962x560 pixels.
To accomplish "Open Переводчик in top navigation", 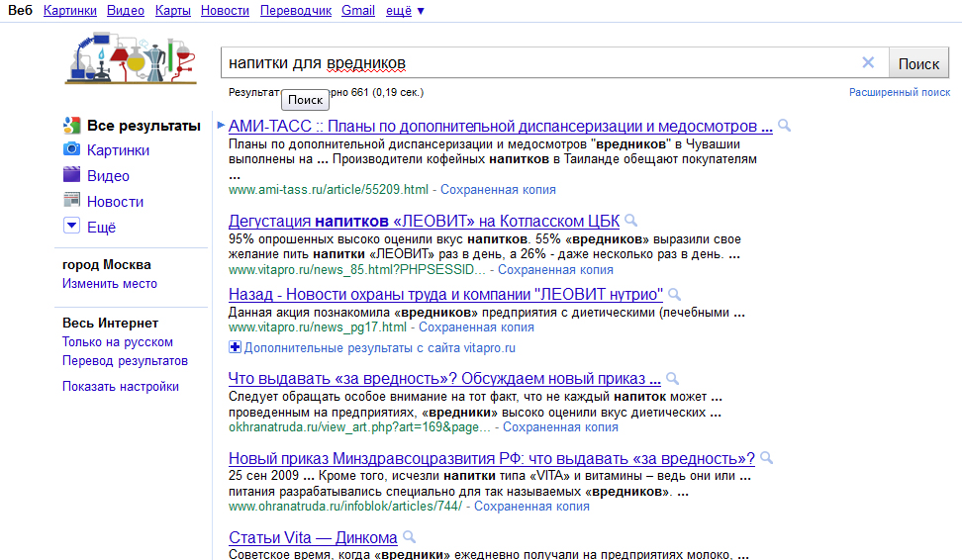I will [x=296, y=11].
